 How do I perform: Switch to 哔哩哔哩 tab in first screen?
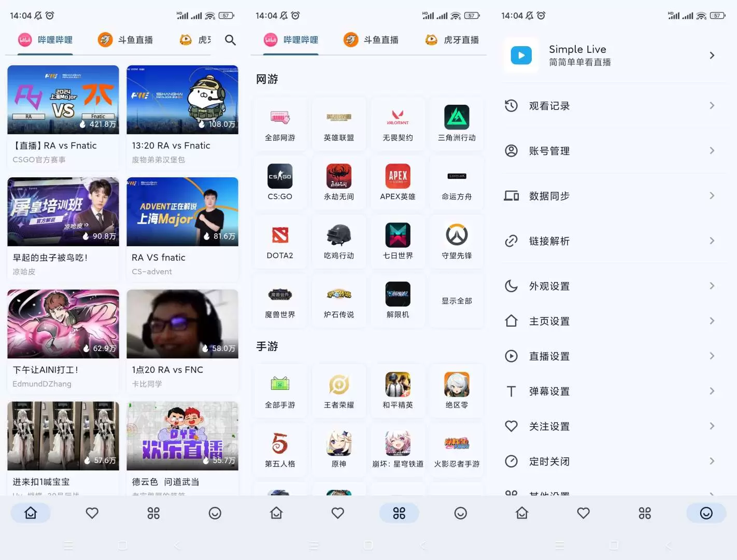(x=46, y=40)
